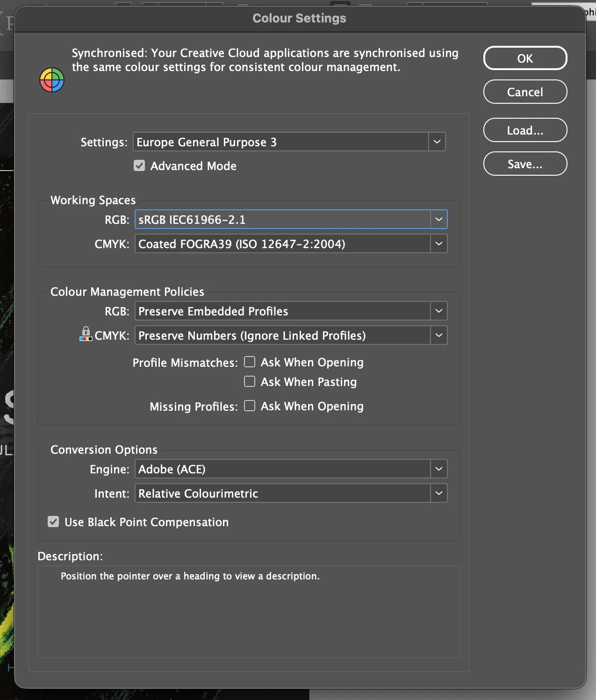Enable Ask When Pasting checkbox
Image resolution: width=596 pixels, height=700 pixels.
[250, 382]
